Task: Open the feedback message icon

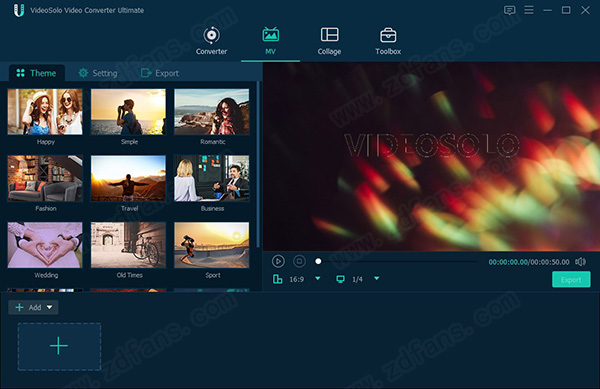Action: (x=509, y=10)
